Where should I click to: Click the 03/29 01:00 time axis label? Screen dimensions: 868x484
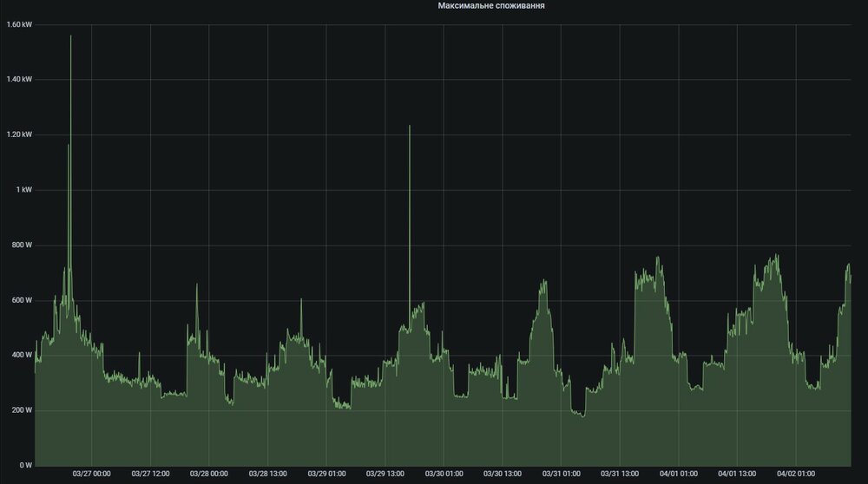tap(326, 474)
